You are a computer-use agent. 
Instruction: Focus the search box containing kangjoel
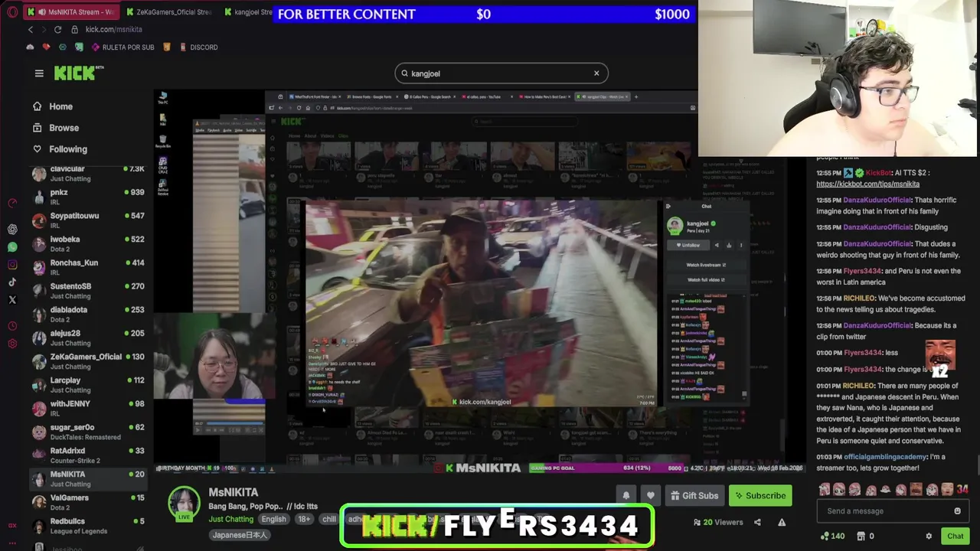coord(501,73)
